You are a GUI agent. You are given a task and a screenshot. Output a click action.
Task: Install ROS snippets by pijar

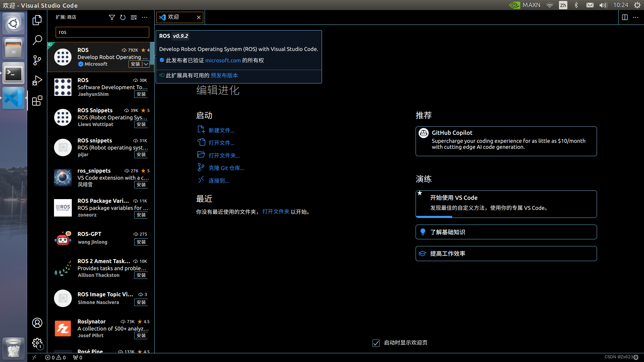[141, 155]
